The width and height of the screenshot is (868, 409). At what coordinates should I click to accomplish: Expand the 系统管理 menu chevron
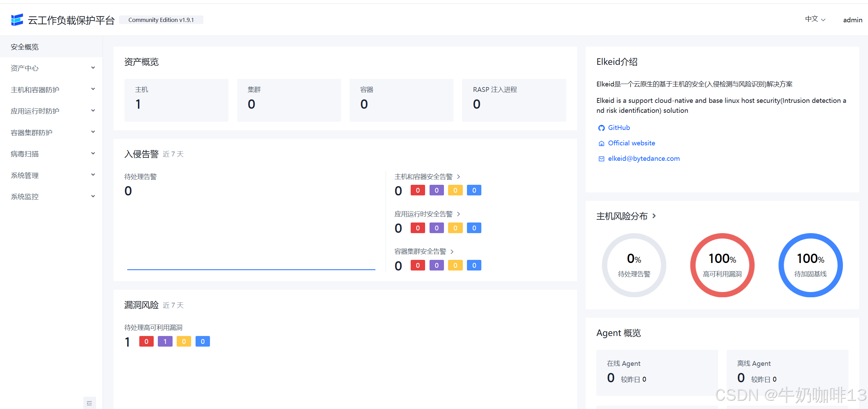(x=93, y=175)
